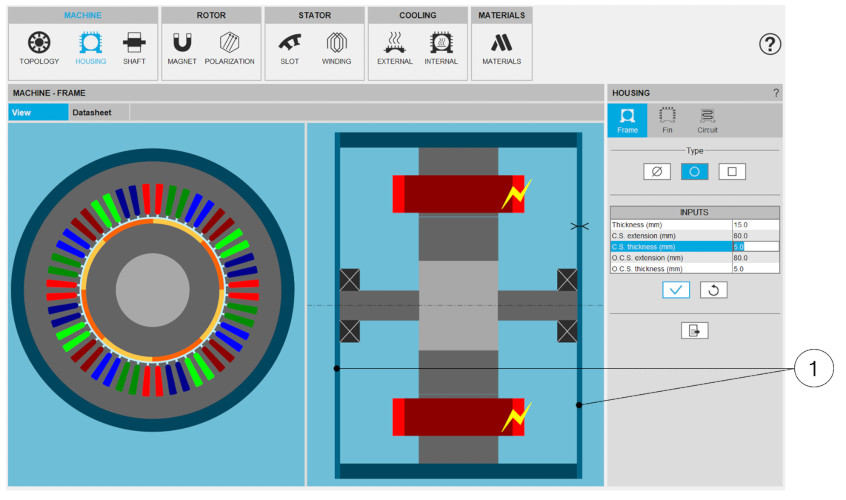Switch to the Fin tab in Housing panel
This screenshot has height=500, width=846.
click(x=667, y=120)
